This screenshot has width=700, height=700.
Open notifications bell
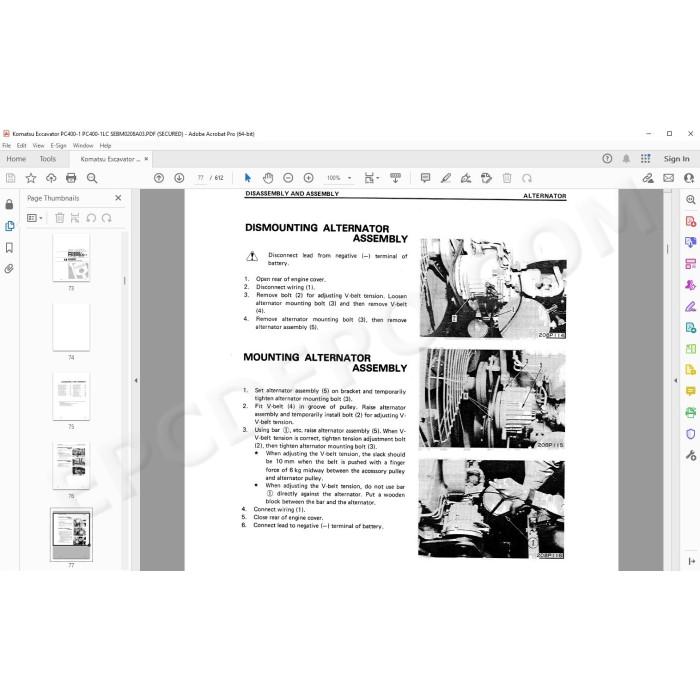626,158
